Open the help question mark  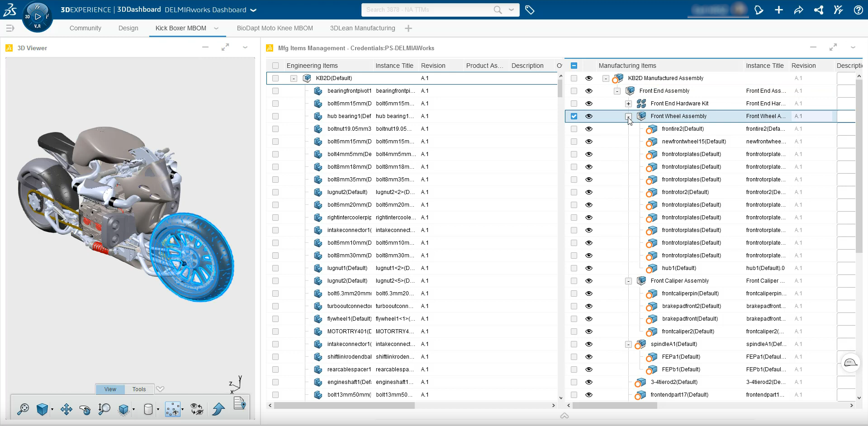[x=858, y=9]
